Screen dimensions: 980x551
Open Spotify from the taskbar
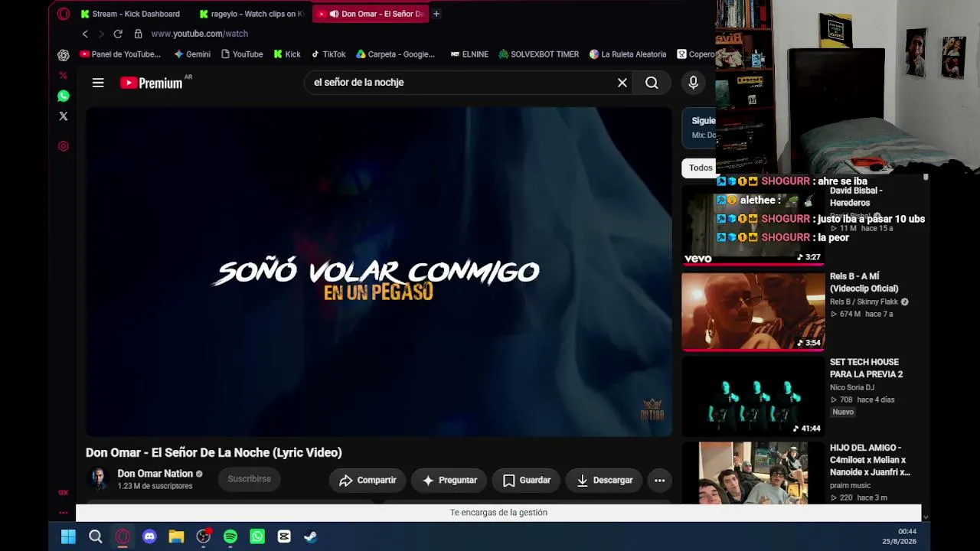tap(230, 536)
